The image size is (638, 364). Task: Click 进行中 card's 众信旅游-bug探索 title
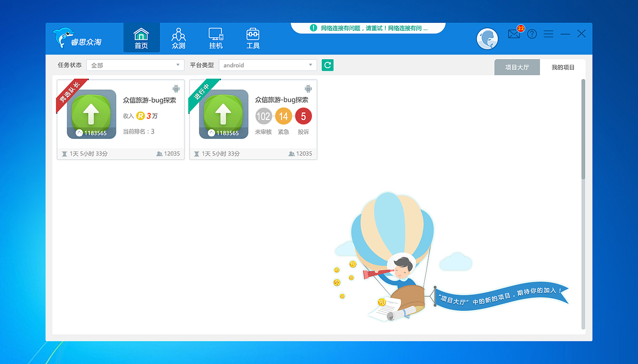[282, 100]
